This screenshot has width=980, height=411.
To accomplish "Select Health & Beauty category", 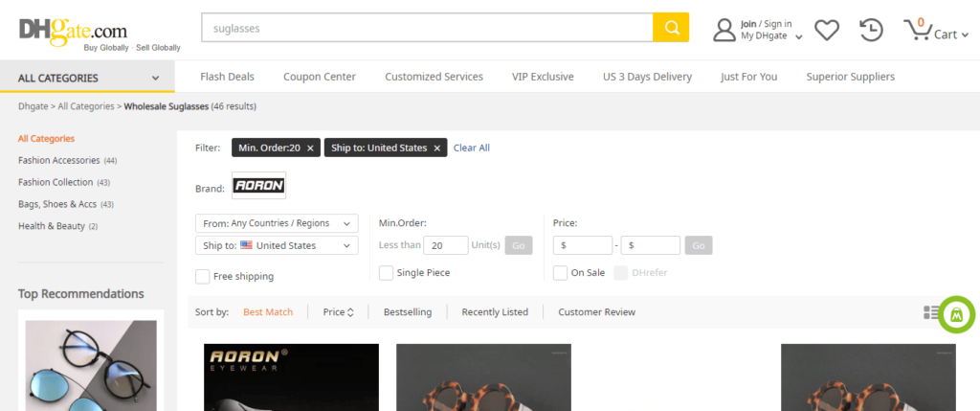I will click(52, 226).
